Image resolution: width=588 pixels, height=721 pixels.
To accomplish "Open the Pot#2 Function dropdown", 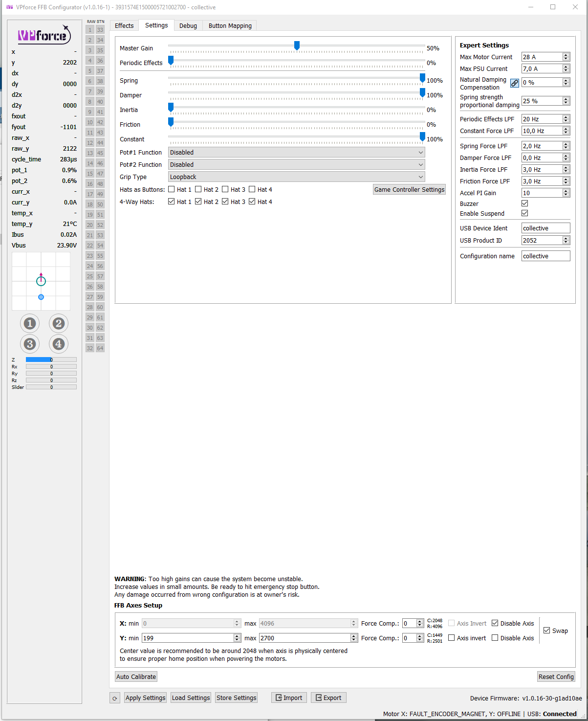I will [297, 165].
